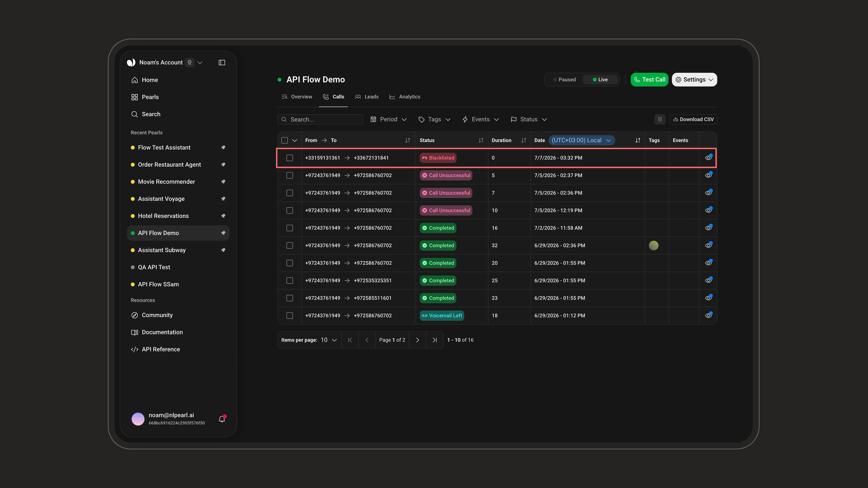The image size is (868, 488).
Task: Click the olive tag color circle
Action: pyautogui.click(x=653, y=246)
